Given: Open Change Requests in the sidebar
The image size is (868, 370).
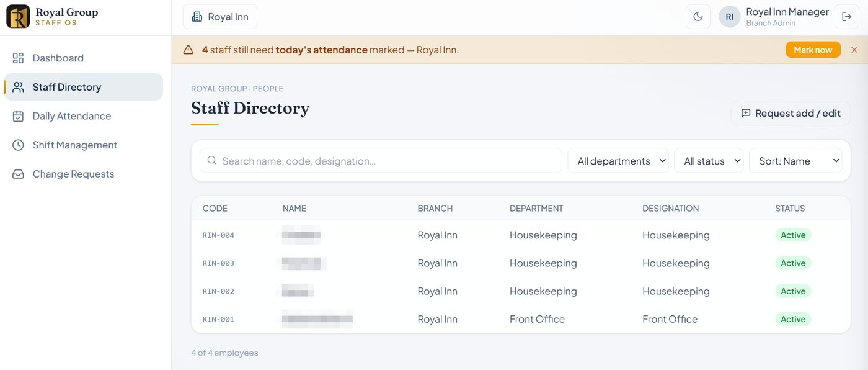Looking at the screenshot, I should (83, 174).
